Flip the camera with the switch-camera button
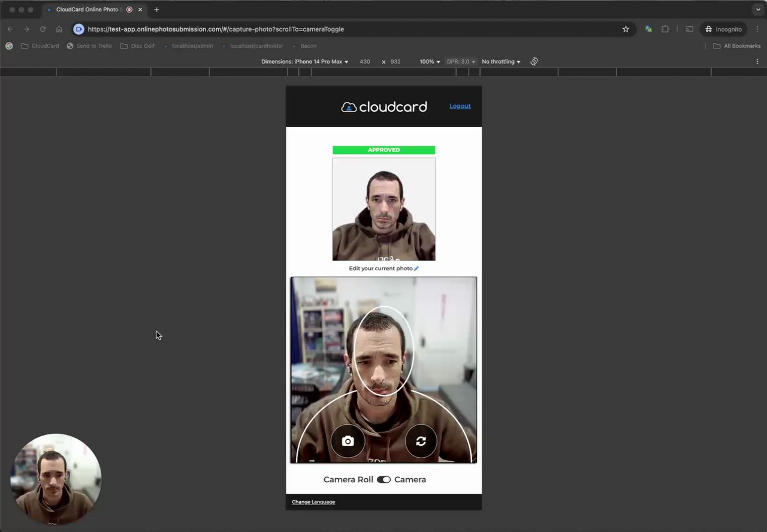This screenshot has height=532, width=767. [421, 442]
